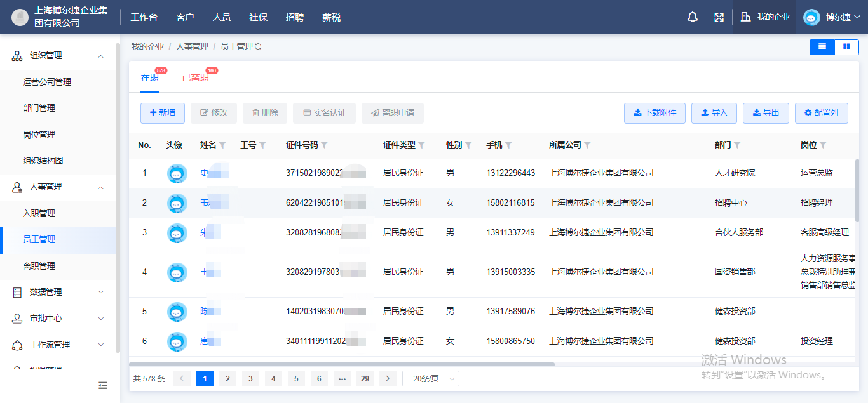
Task: Click the avatar in row 2
Action: coord(177,203)
